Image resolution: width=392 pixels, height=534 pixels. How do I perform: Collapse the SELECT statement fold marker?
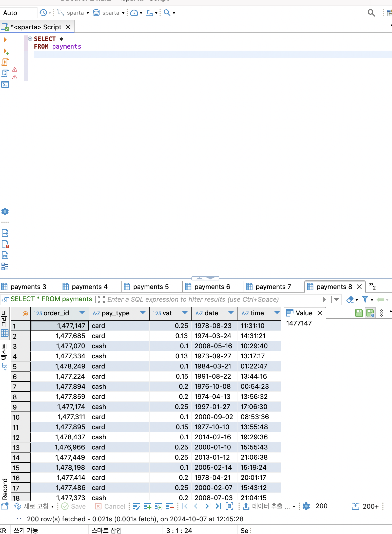coord(30,39)
